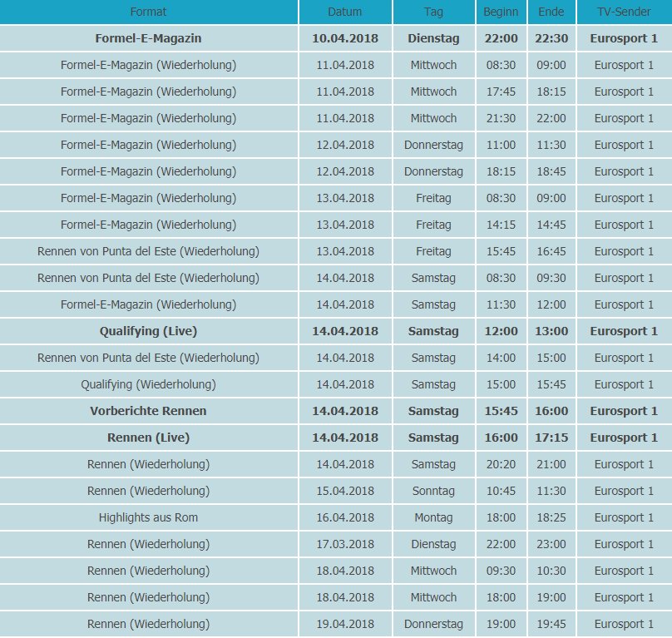672x638 pixels.
Task: Click the start time '10:45'
Action: pos(501,491)
